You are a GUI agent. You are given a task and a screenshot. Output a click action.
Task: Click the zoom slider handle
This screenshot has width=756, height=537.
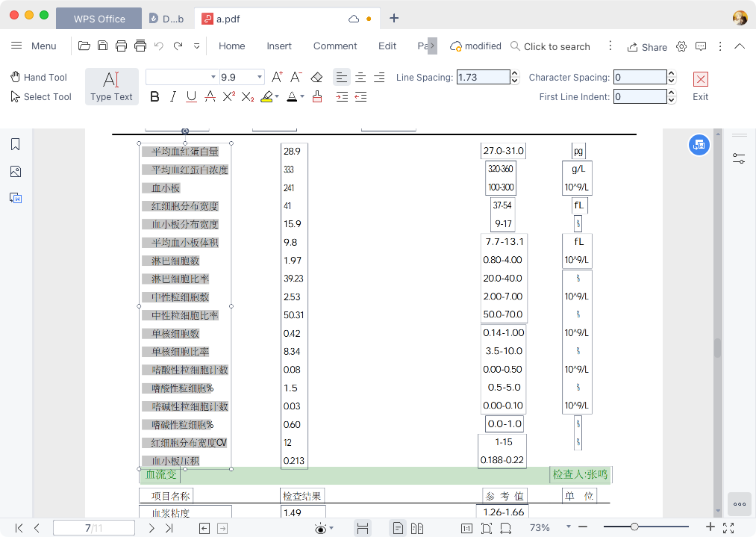pyautogui.click(x=634, y=528)
